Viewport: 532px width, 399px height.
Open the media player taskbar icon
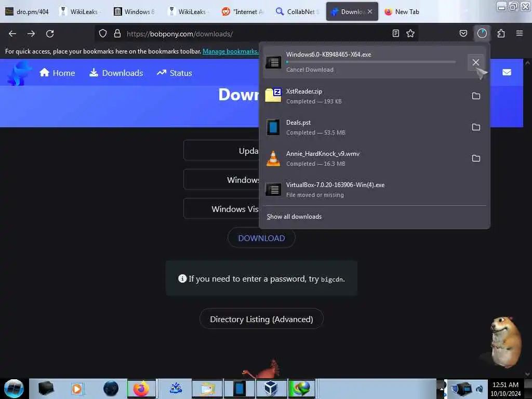pyautogui.click(x=77, y=389)
